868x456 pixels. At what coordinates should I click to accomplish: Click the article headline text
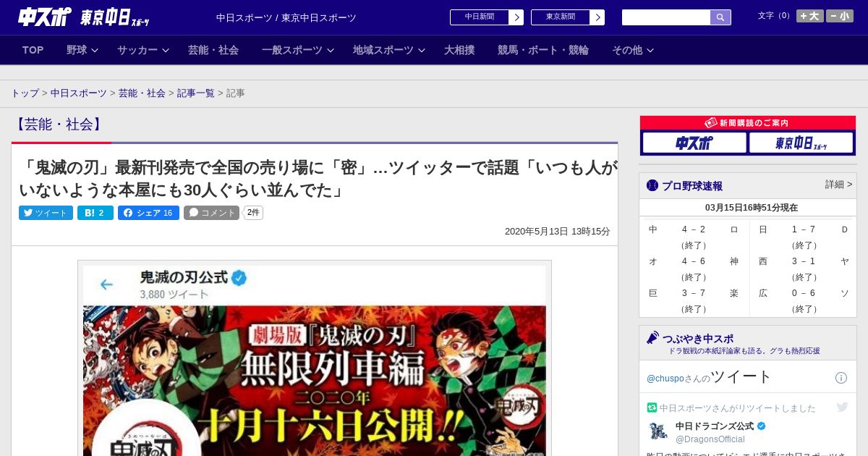pos(318,179)
